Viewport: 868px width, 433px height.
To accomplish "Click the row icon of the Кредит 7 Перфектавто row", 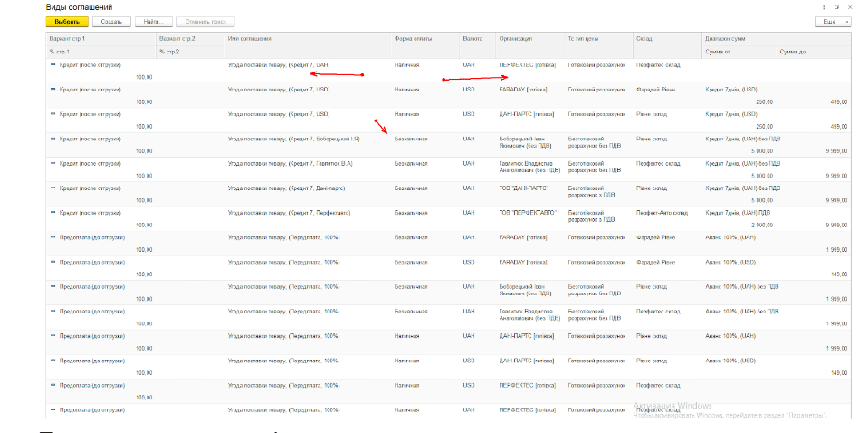I will 53,212.
